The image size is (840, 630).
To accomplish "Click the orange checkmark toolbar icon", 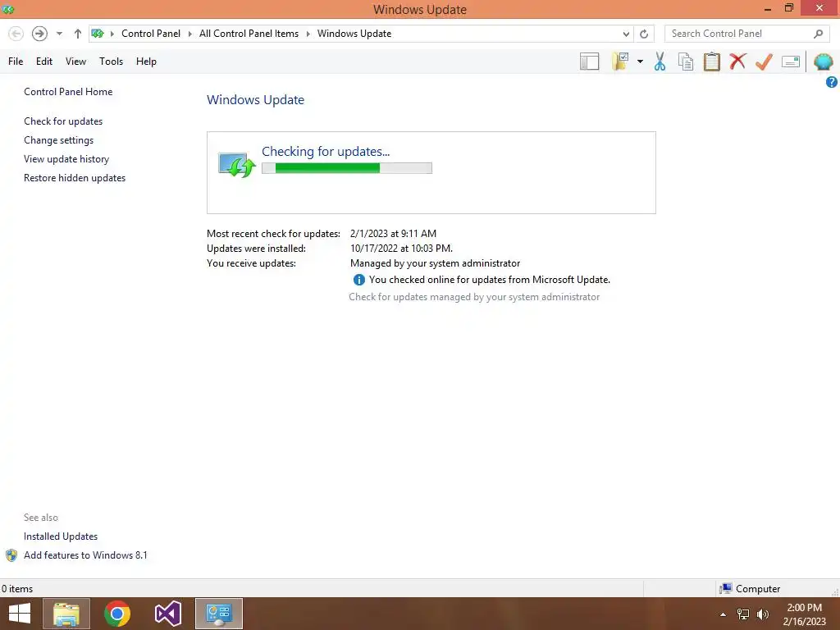I will pyautogui.click(x=764, y=62).
